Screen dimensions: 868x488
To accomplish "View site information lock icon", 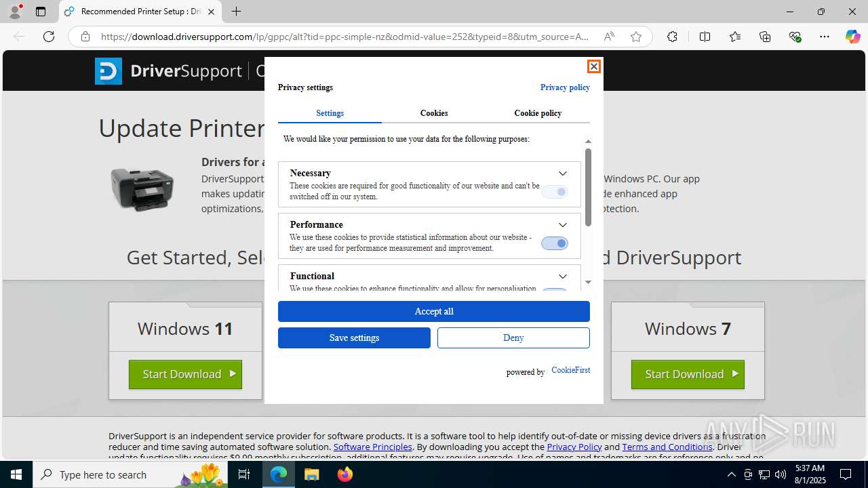I will [85, 37].
